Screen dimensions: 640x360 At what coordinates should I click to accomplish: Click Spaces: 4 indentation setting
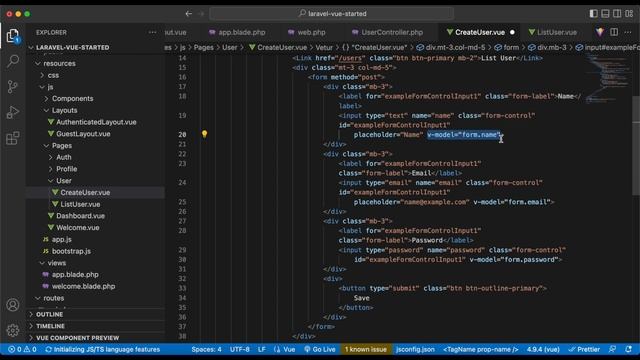[207, 349]
